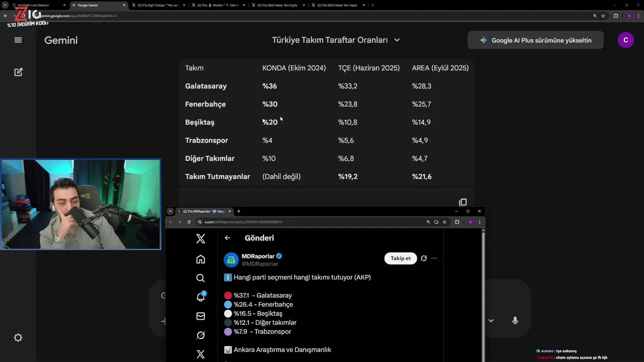Click the webcam overlay video
The height and width of the screenshot is (362, 644).
[x=80, y=205]
